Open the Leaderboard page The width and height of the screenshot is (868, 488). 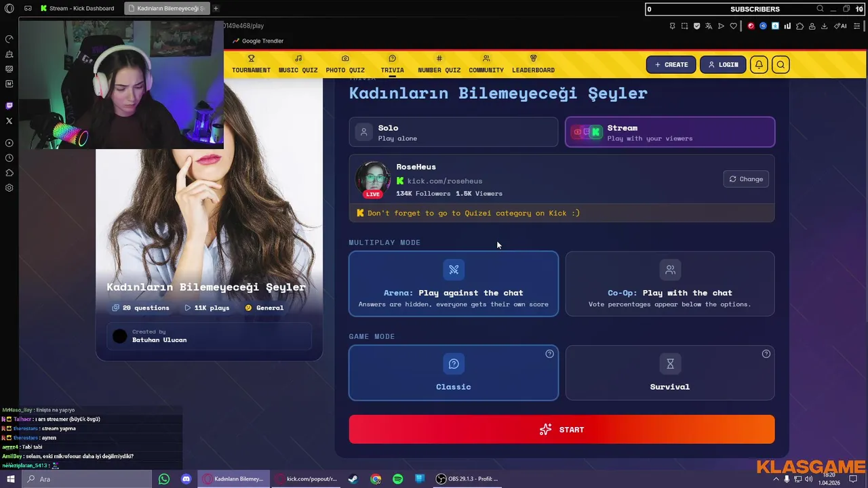click(533, 64)
